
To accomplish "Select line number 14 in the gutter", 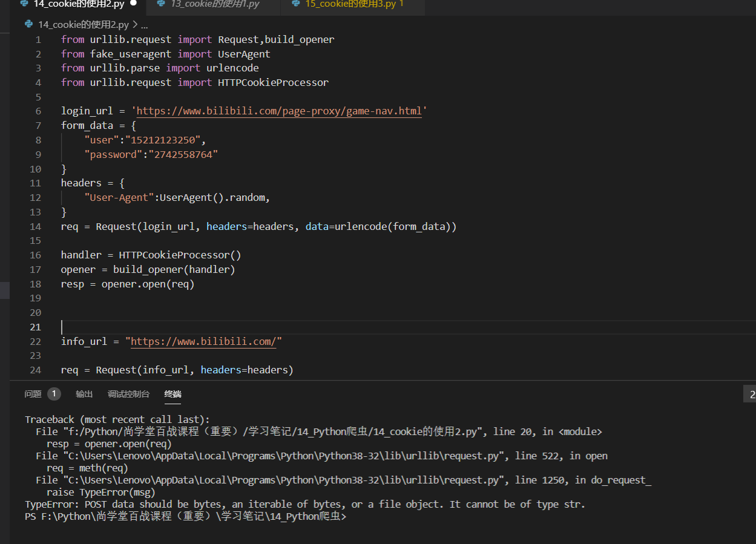I will click(x=36, y=227).
